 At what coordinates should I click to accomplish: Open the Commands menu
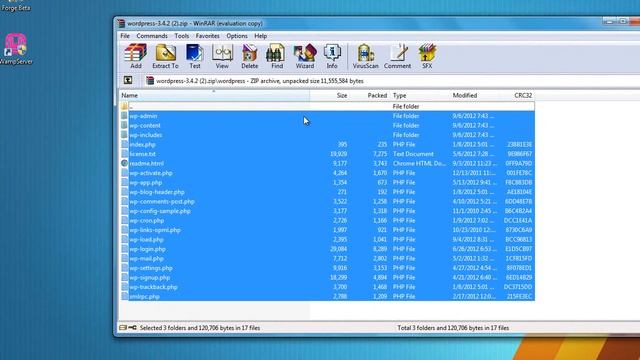[x=152, y=36]
